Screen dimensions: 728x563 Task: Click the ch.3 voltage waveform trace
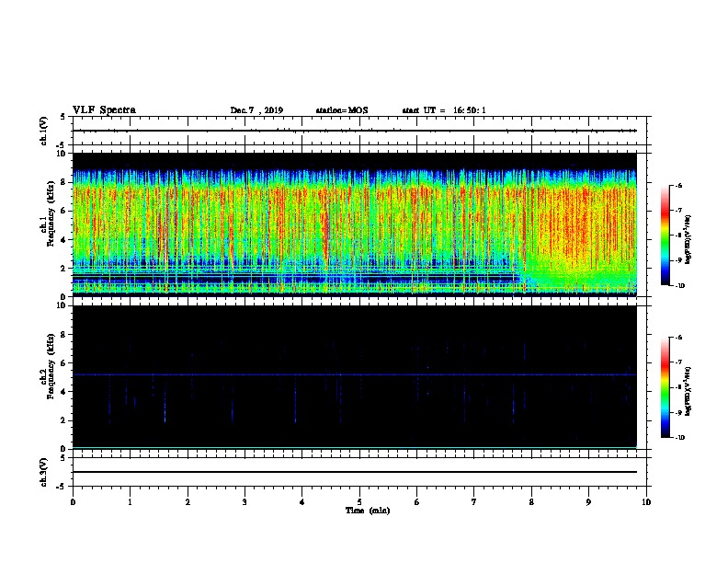(354, 472)
